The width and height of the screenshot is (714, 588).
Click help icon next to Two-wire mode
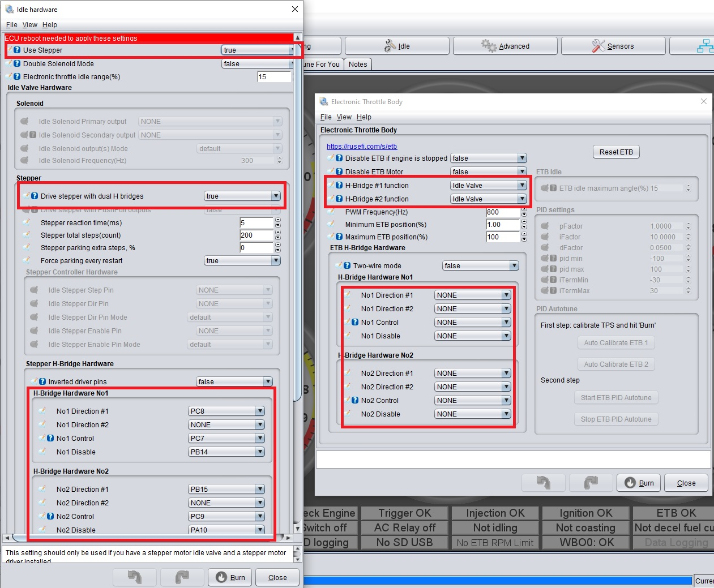tap(347, 265)
